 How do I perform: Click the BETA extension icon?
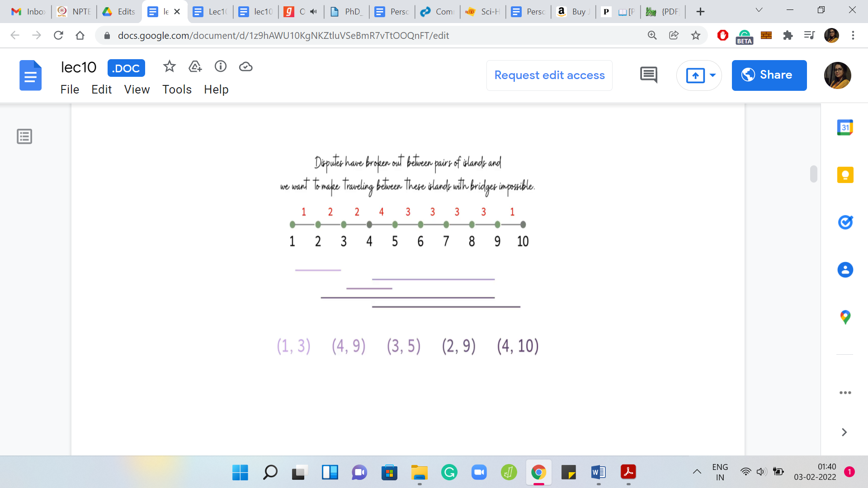pos(744,37)
